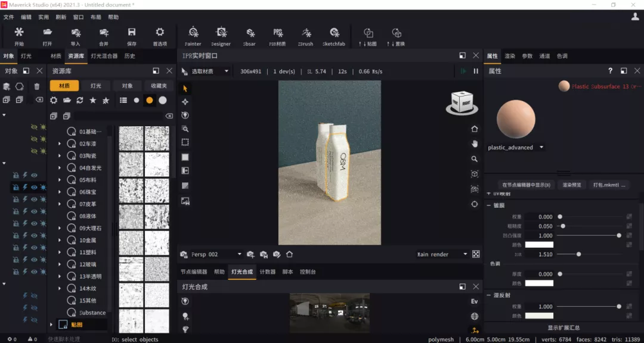644x343 pixels.
Task: Click 显示扩展汇总 link
Action: pos(563,328)
